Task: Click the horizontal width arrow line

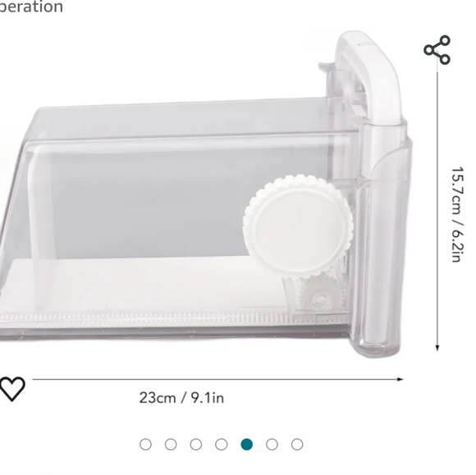Action: (217, 379)
